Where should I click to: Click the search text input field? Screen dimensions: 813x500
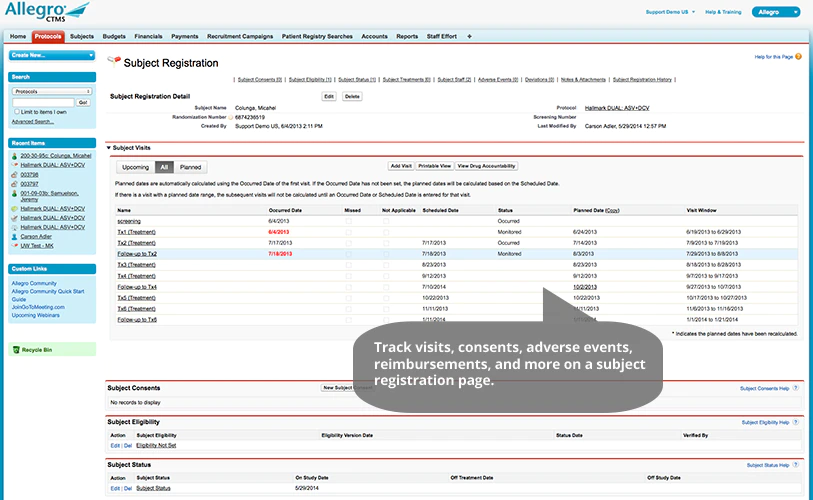click(x=43, y=103)
